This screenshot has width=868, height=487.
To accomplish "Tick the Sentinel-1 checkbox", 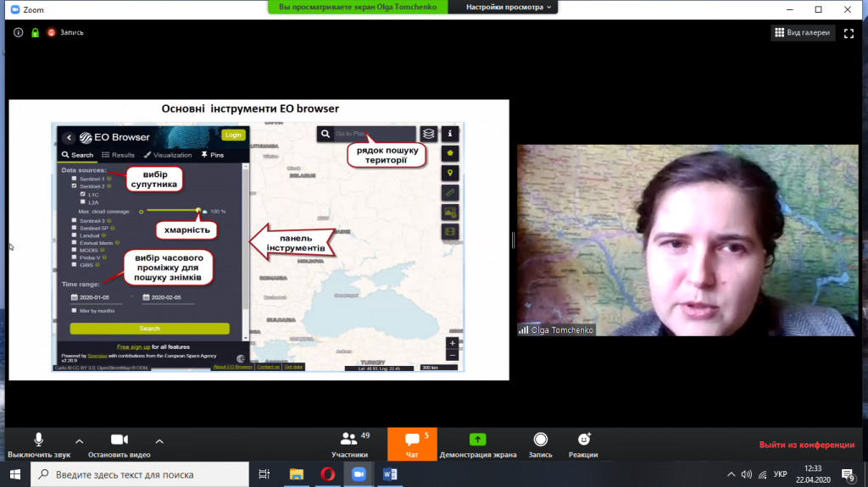I will pos(75,179).
